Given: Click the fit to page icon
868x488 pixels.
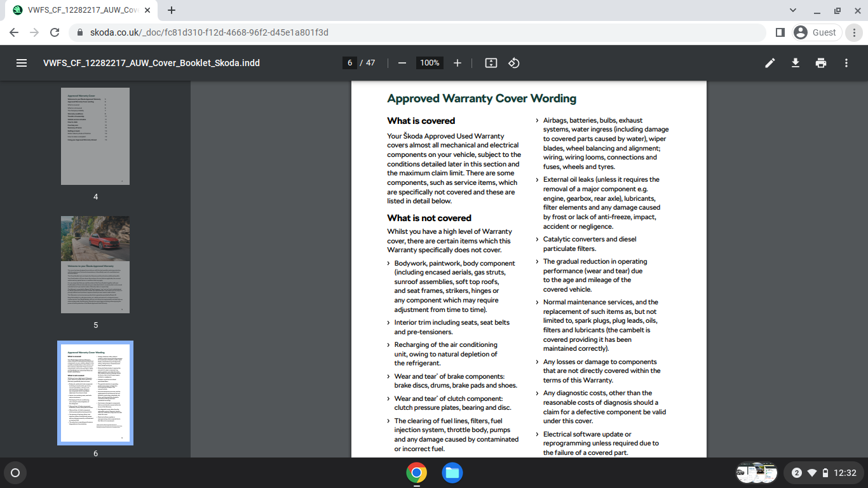Looking at the screenshot, I should (x=491, y=63).
